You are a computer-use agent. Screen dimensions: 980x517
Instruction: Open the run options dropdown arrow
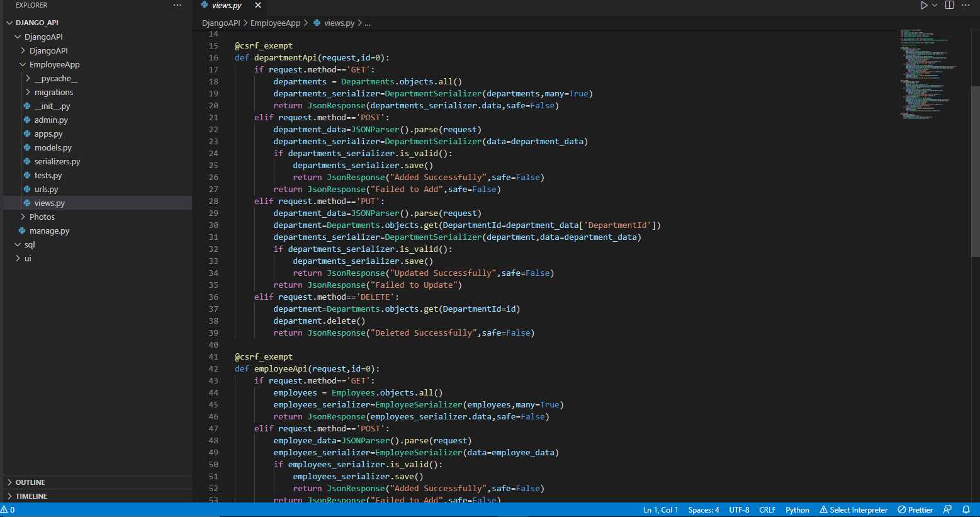pos(935,5)
